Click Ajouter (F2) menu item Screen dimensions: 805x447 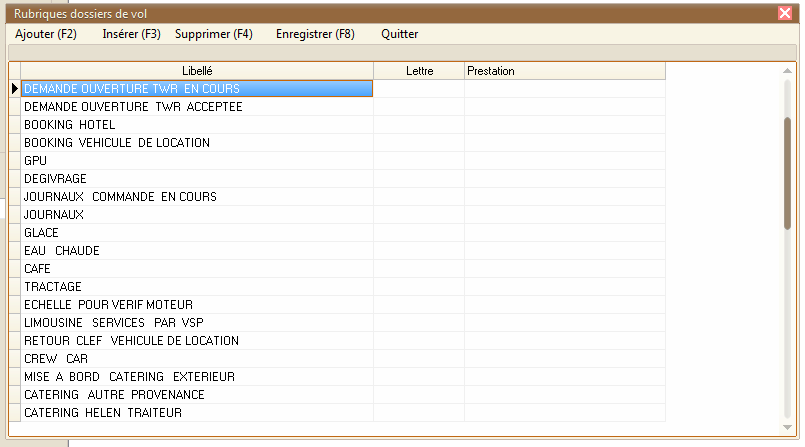[x=46, y=34]
